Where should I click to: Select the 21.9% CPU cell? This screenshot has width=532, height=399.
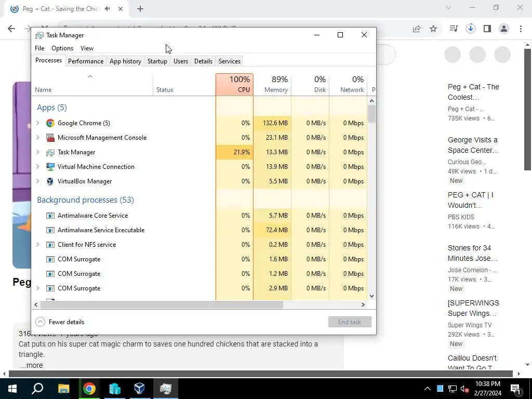[234, 152]
